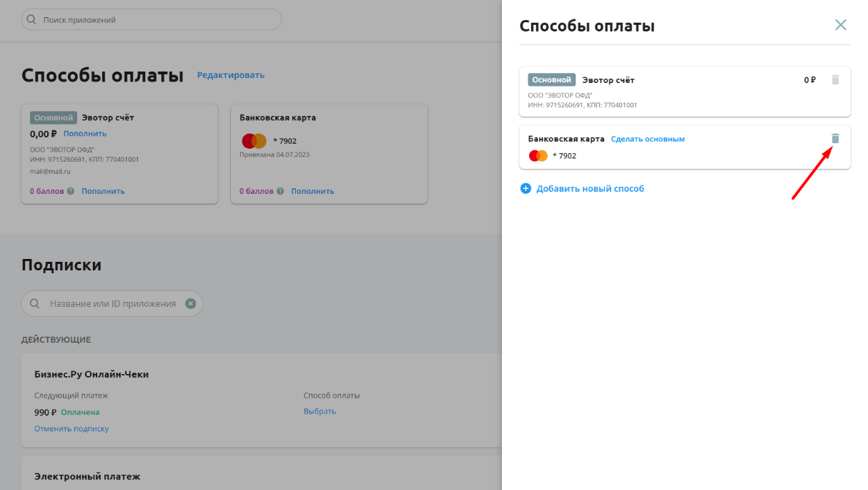
Task: Click 0 баллов in Банковская карта card
Action: pyautogui.click(x=256, y=191)
